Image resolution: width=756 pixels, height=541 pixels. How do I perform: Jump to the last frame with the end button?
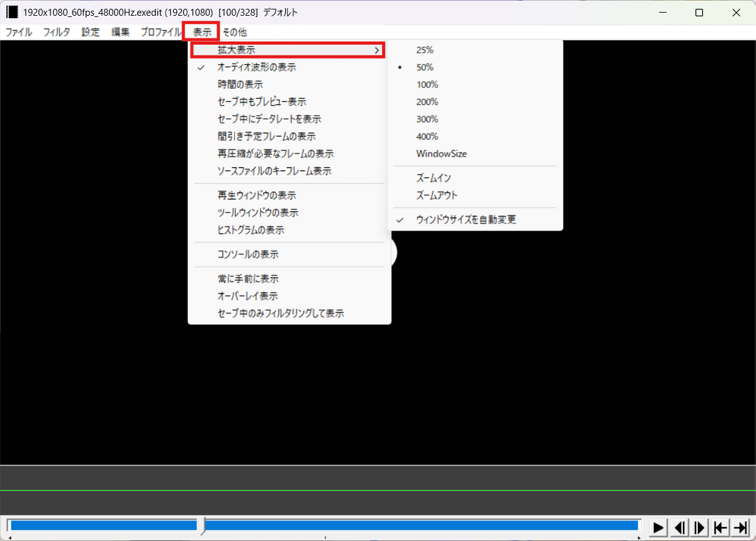point(740,527)
